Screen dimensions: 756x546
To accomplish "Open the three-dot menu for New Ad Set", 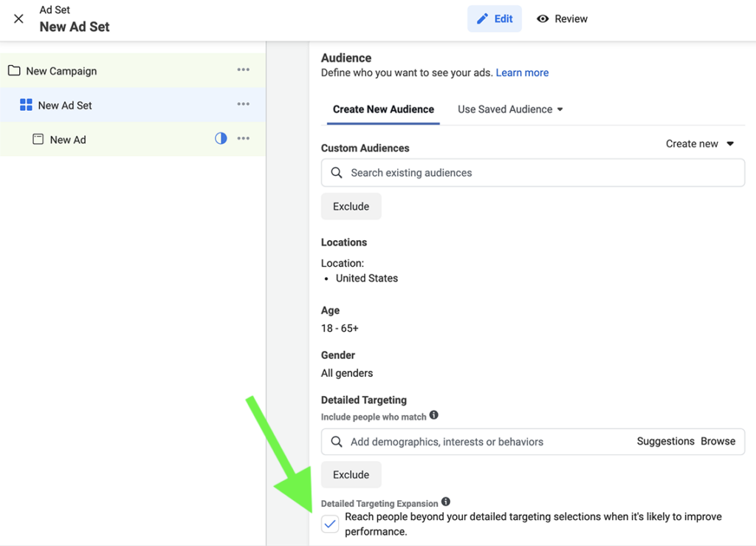I will click(x=244, y=104).
